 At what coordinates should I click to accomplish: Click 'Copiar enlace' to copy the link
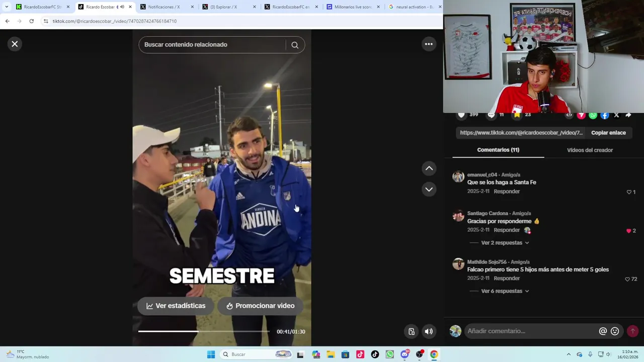pos(608,133)
